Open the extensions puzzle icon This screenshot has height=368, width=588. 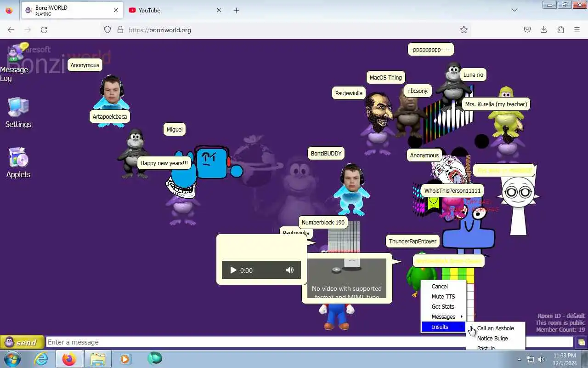point(560,29)
